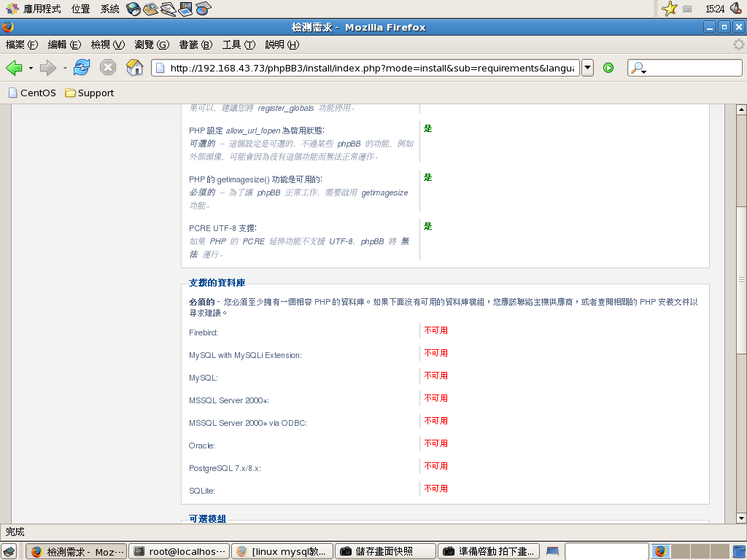Switch to 準備啓動 拍下畫 taskbar window
Image resolution: width=747 pixels, height=560 pixels.
click(x=488, y=551)
